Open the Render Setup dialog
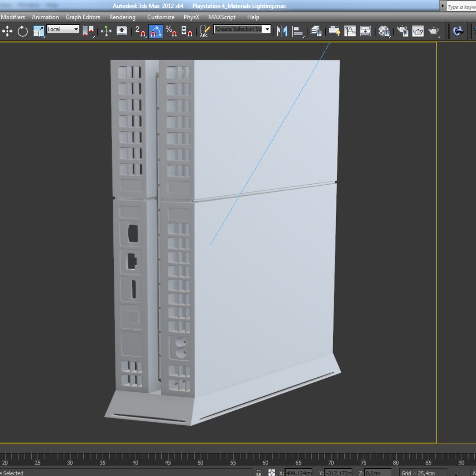The width and height of the screenshot is (476, 476). pyautogui.click(x=402, y=31)
